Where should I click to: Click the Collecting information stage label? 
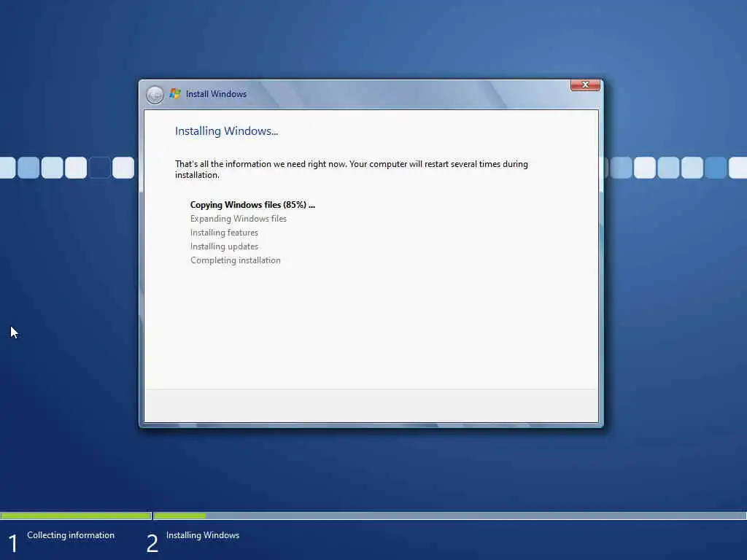(x=71, y=535)
